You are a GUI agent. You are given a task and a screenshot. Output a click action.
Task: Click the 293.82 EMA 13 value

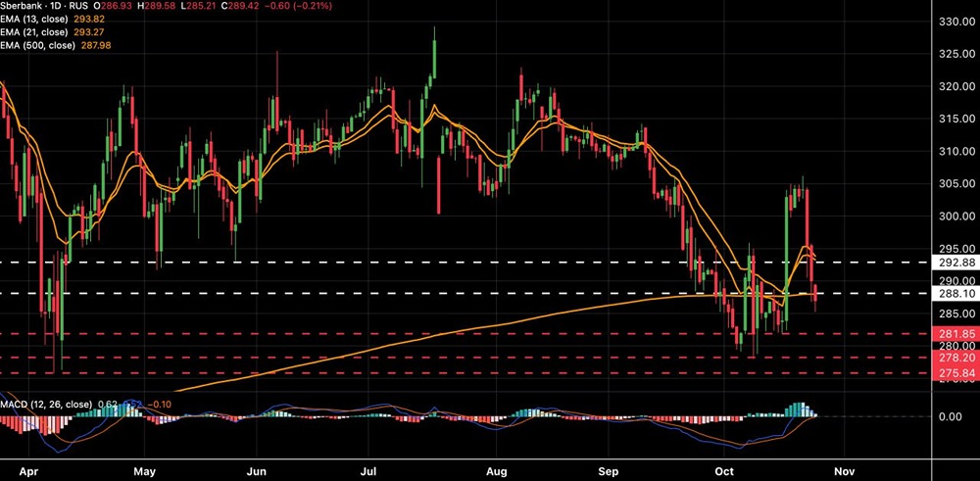click(91, 21)
